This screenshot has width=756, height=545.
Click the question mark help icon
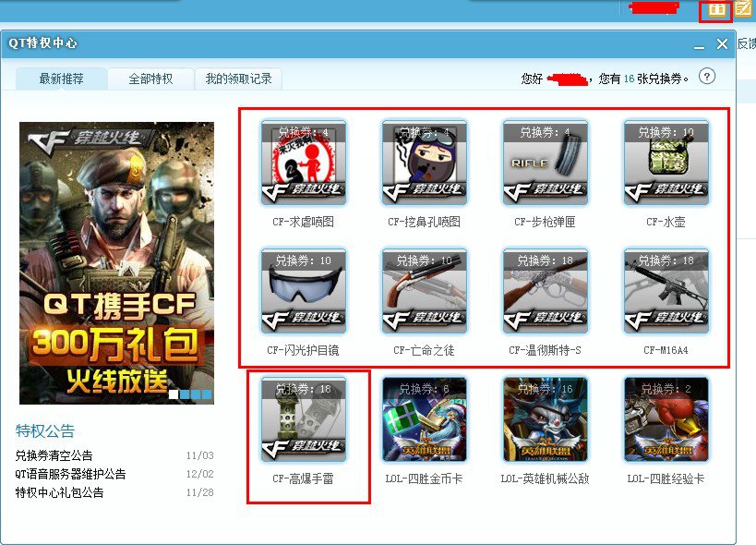tap(707, 77)
